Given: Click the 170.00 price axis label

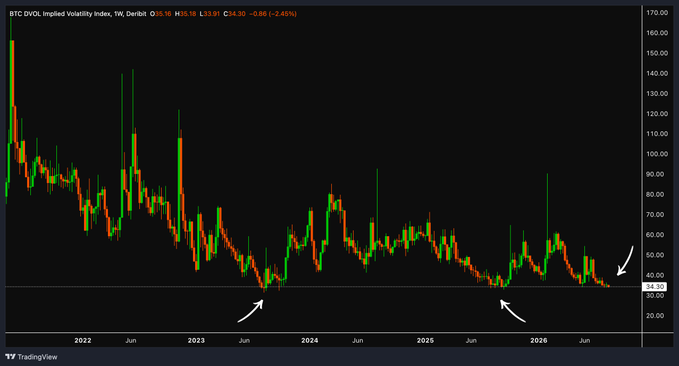Looking at the screenshot, I should pyautogui.click(x=657, y=13).
